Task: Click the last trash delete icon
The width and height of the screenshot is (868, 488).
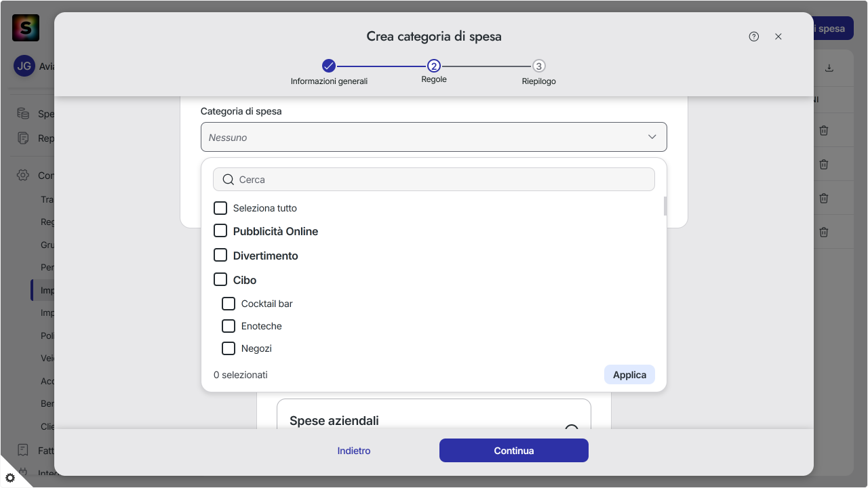Action: 824,232
